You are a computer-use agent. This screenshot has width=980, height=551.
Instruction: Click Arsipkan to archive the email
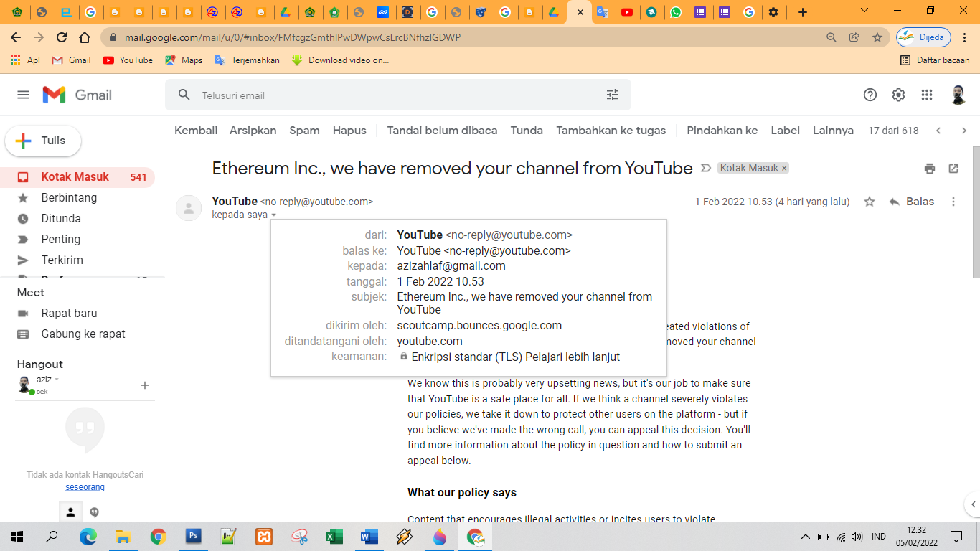253,131
